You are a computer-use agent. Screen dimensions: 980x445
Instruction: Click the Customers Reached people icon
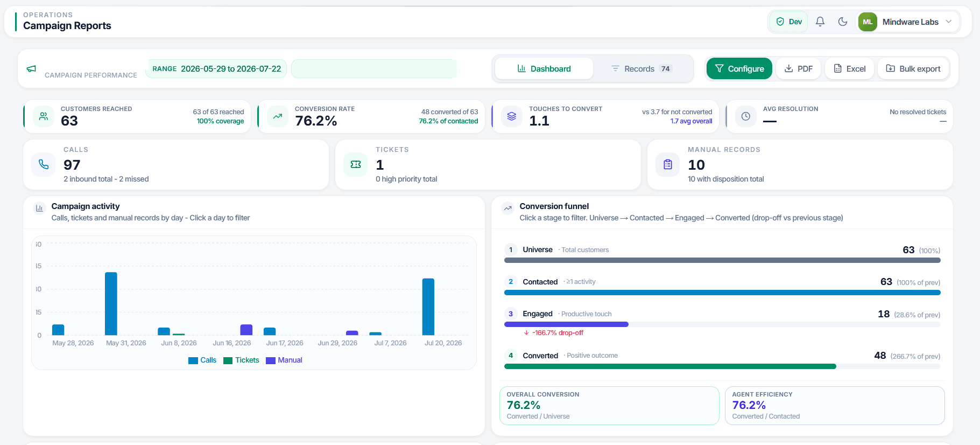click(x=44, y=116)
